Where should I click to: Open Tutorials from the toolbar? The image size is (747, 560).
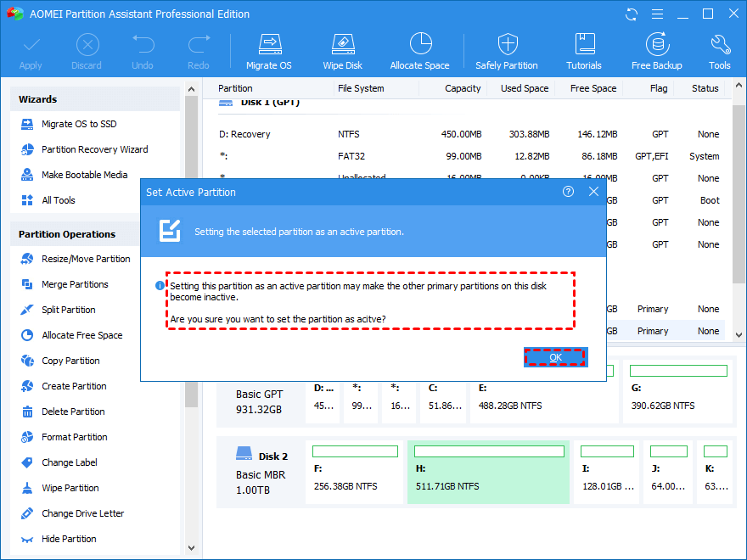coord(584,52)
